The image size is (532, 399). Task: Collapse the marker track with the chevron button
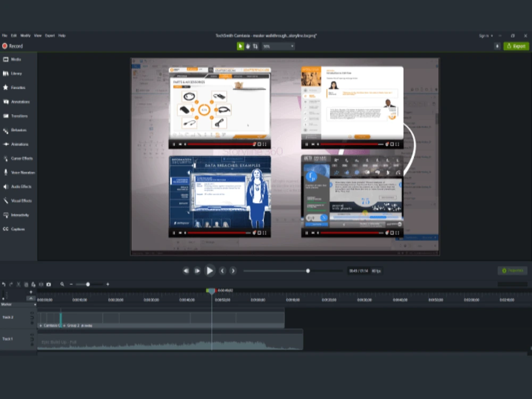31,298
